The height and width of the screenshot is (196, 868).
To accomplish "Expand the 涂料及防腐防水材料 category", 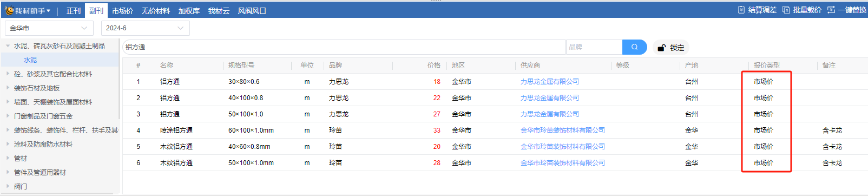I will [x=8, y=145].
